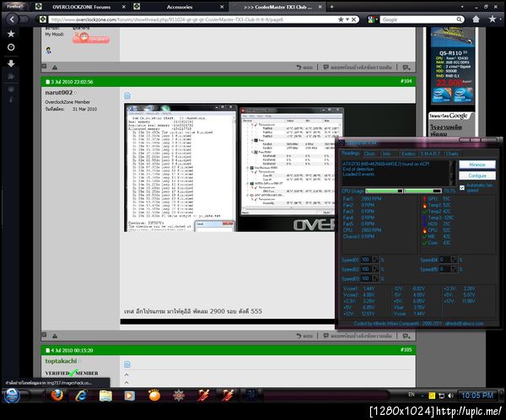This screenshot has height=420, width=506.
Task: Open the History clock icon in the sidebar
Action: [x=11, y=47]
